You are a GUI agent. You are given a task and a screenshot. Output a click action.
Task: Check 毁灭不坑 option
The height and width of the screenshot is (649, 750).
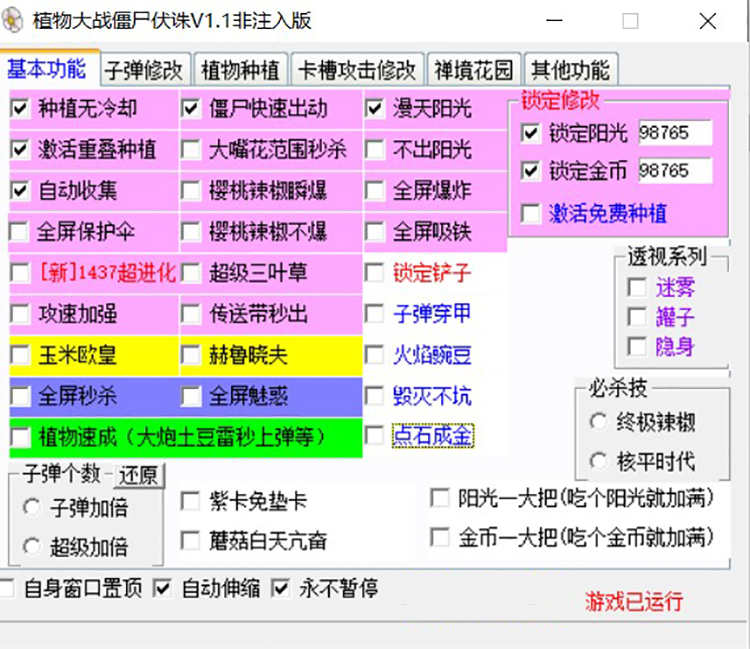375,396
